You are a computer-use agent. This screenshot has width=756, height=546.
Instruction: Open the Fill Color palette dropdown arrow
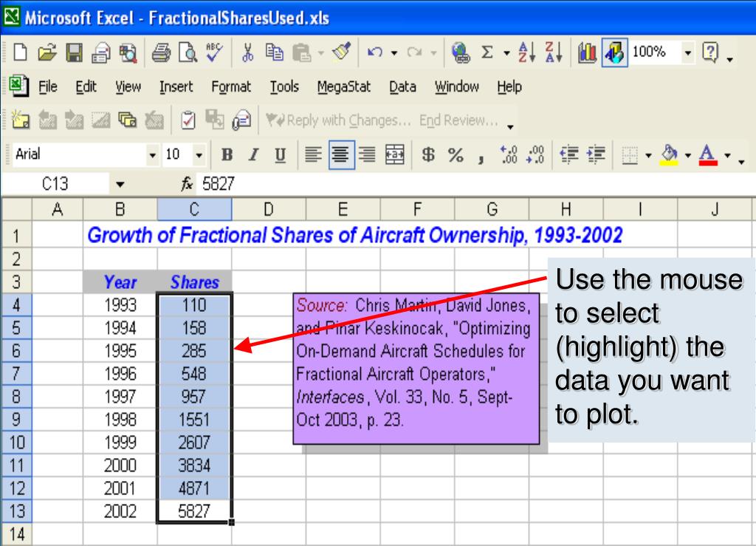pyautogui.click(x=688, y=155)
